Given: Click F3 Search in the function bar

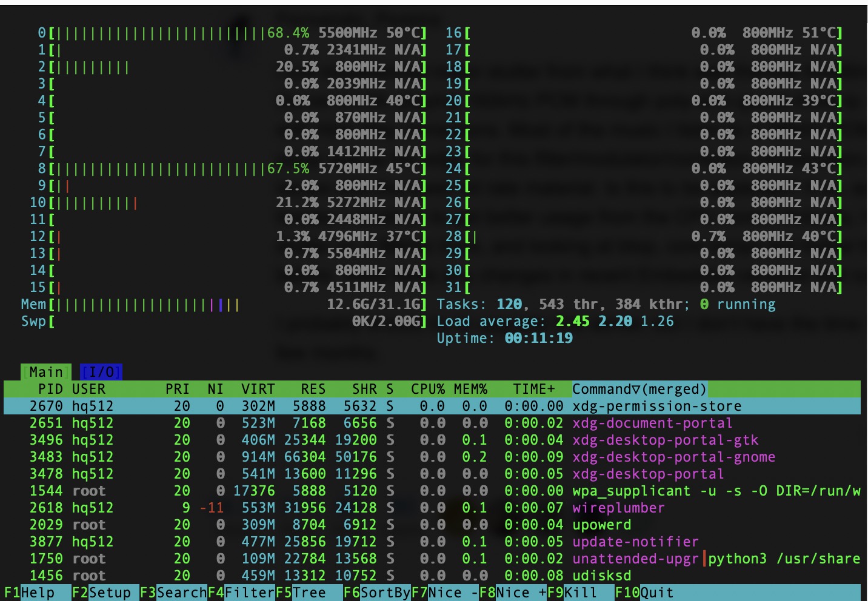Looking at the screenshot, I should [x=173, y=593].
